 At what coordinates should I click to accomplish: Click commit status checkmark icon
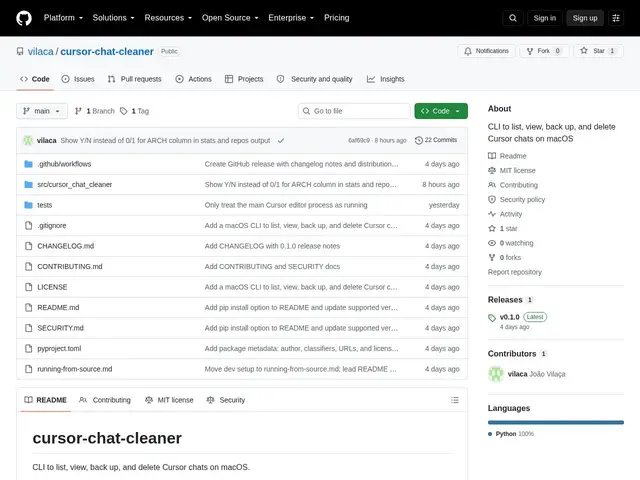[x=281, y=140]
